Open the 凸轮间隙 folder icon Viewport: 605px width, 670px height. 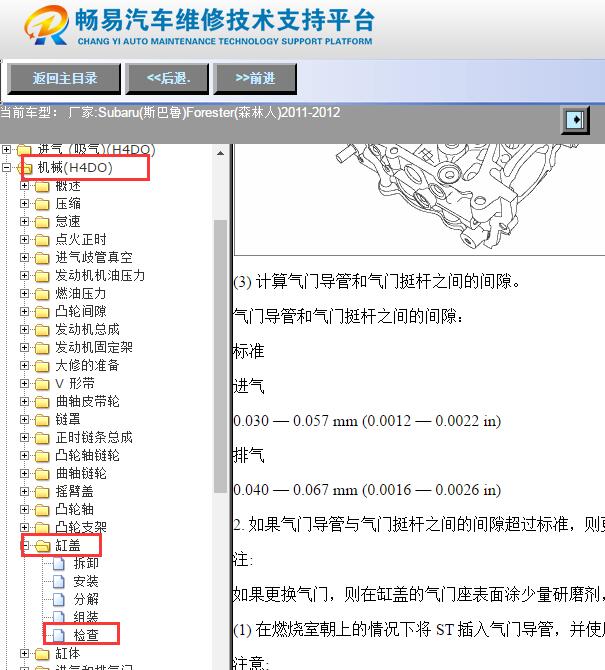[x=42, y=312]
